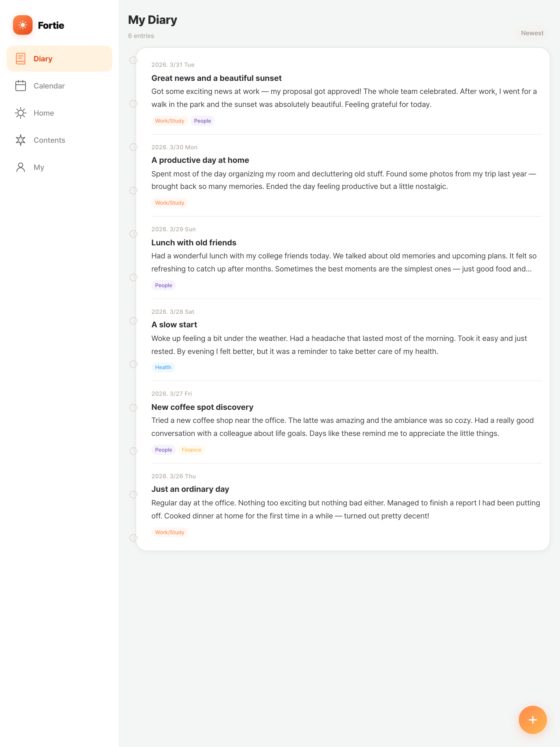560x747 pixels.
Task: Click the Fortie sun logo icon
Action: pos(23,25)
